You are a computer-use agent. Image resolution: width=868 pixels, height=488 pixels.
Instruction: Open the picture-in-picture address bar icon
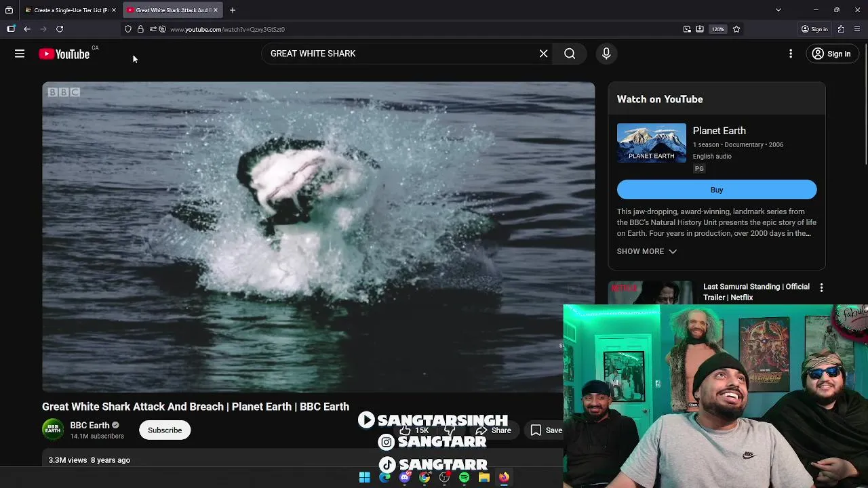pyautogui.click(x=687, y=29)
